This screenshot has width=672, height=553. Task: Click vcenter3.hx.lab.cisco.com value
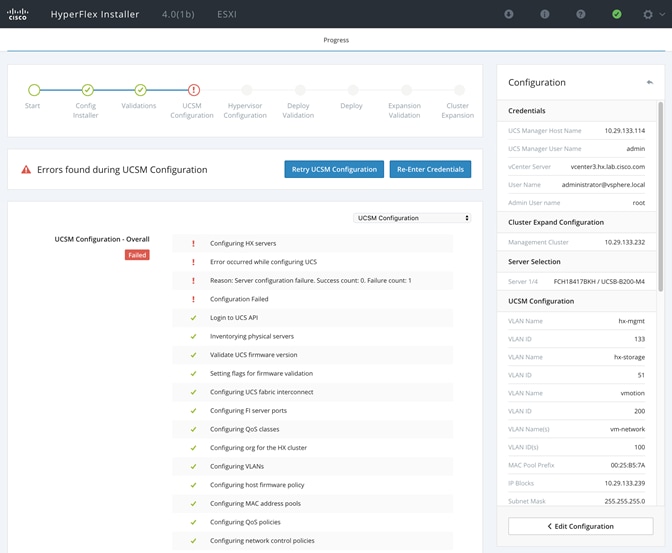608,166
